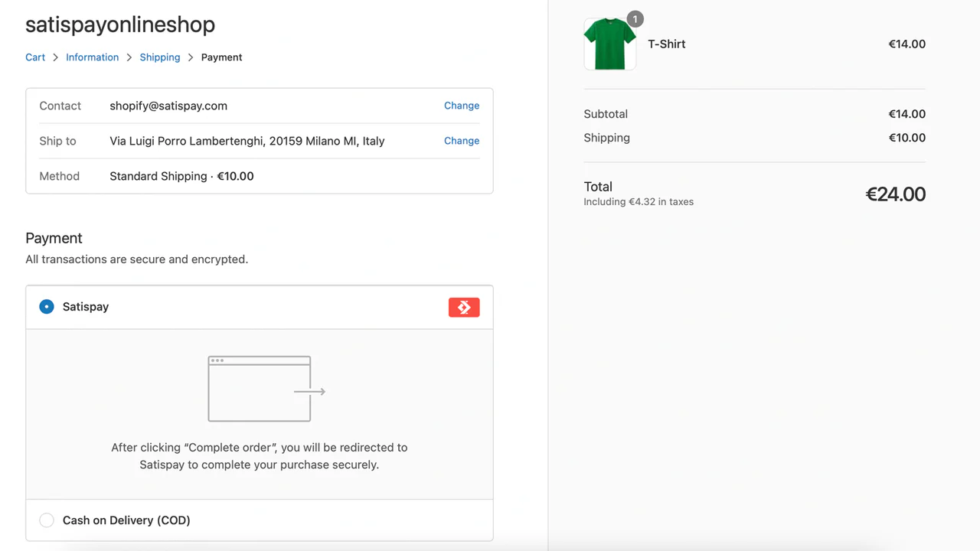The width and height of the screenshot is (980, 551).
Task: Click the Including €4.32 in taxes note
Action: tap(639, 202)
